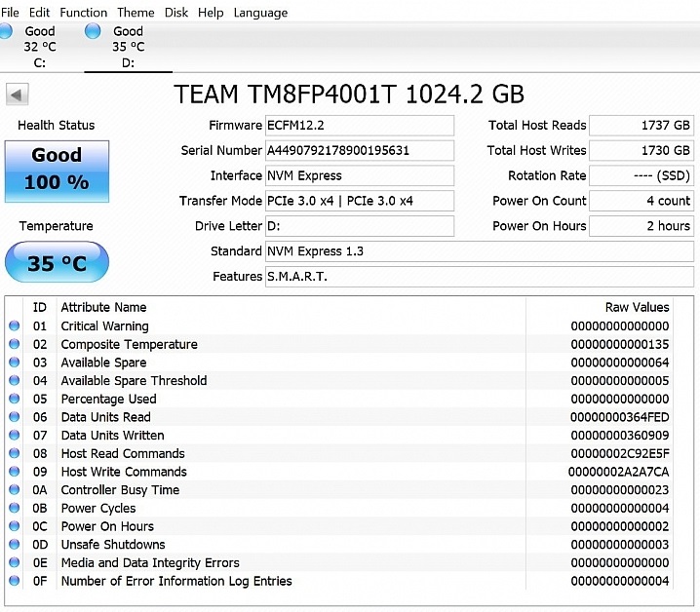Image resolution: width=700 pixels, height=612 pixels.
Task: Click Total Host Writes value 1730 GB
Action: (642, 150)
